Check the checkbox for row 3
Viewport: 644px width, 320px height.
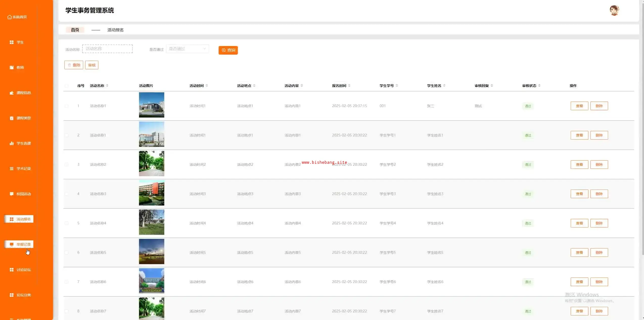(66, 165)
